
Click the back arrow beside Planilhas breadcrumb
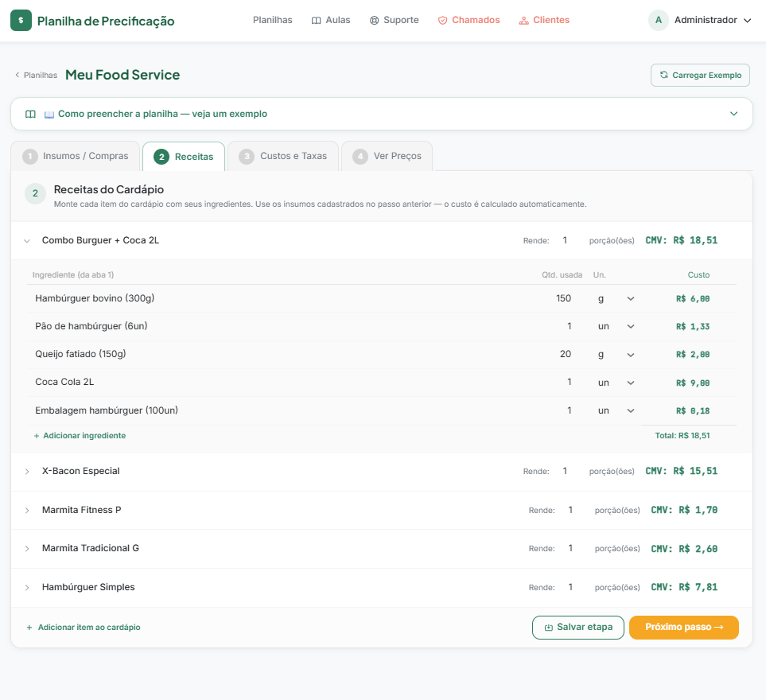17,75
